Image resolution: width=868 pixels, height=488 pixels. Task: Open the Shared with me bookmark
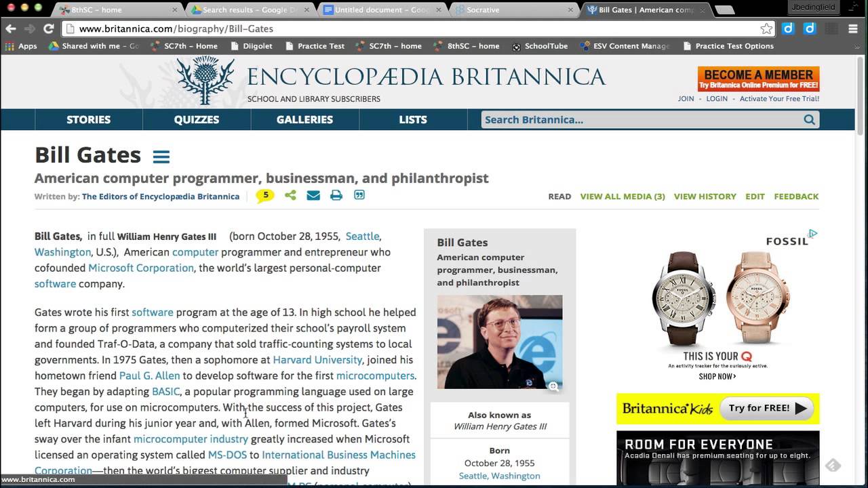[94, 46]
